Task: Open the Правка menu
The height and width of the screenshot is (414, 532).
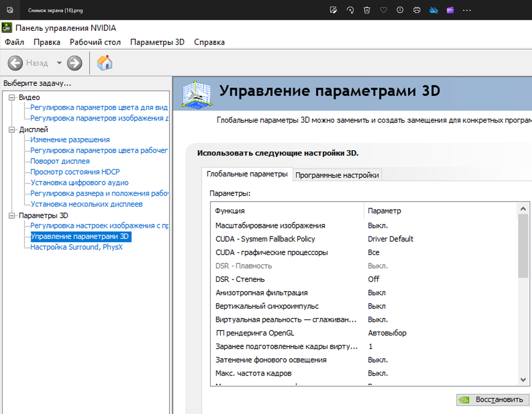Action: pyautogui.click(x=47, y=42)
